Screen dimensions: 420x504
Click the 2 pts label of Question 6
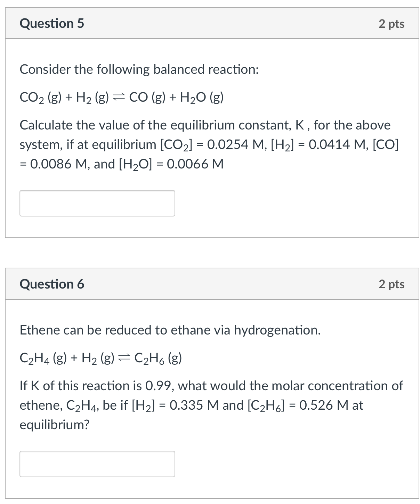[391, 284]
